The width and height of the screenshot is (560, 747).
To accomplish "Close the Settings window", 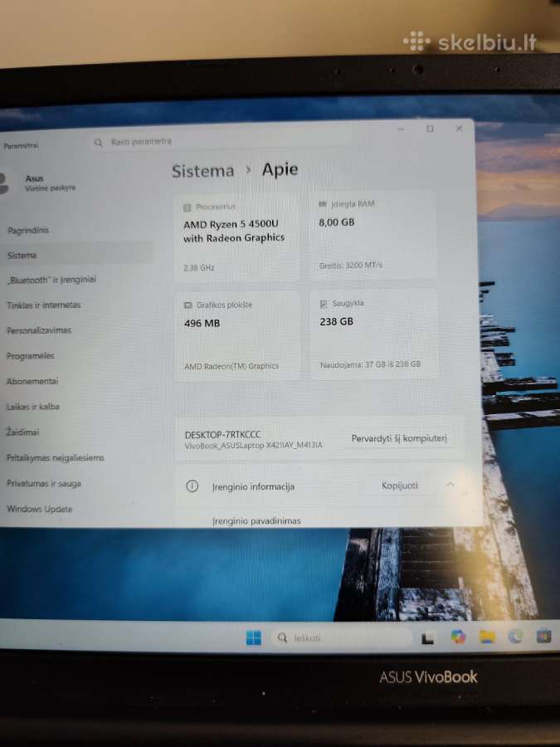I will (x=459, y=129).
